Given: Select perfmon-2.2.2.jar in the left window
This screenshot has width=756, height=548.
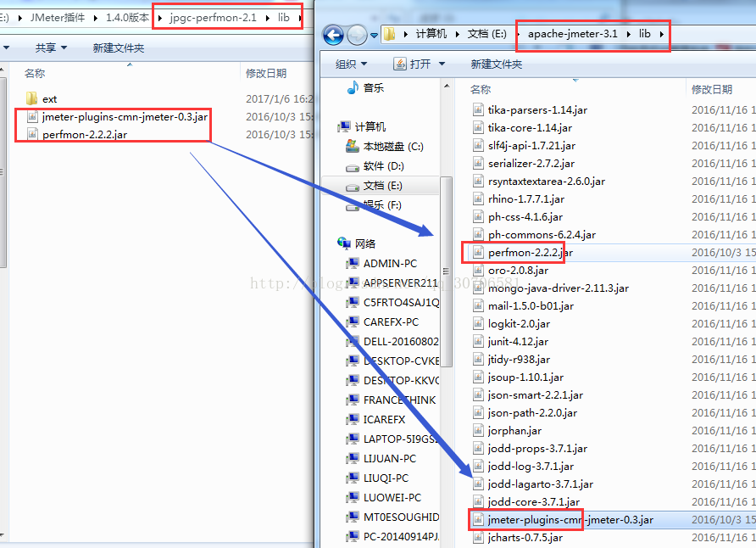Looking at the screenshot, I should pos(77,135).
